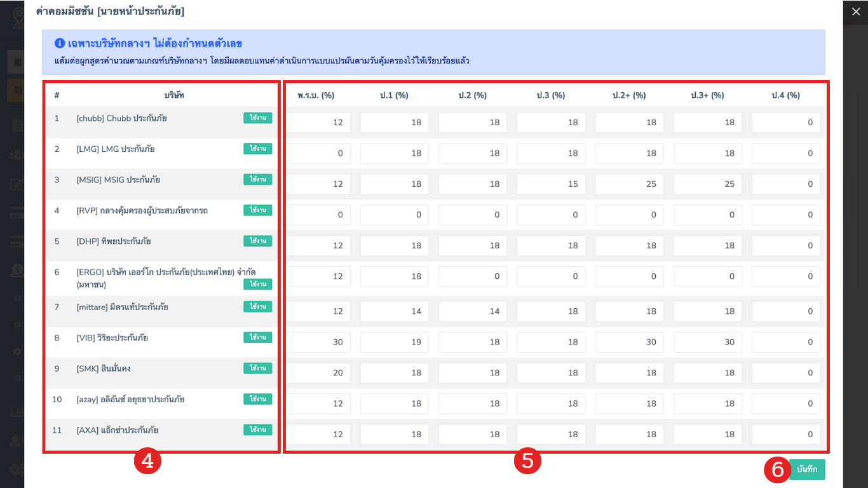This screenshot has height=488, width=868.
Task: Click the ใช้งาน badge for LMG ประกันภัย
Action: pos(257,149)
